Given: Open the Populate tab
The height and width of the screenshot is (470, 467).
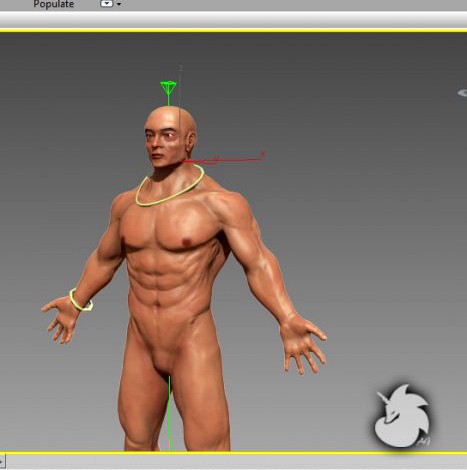Looking at the screenshot, I should click(54, 4).
